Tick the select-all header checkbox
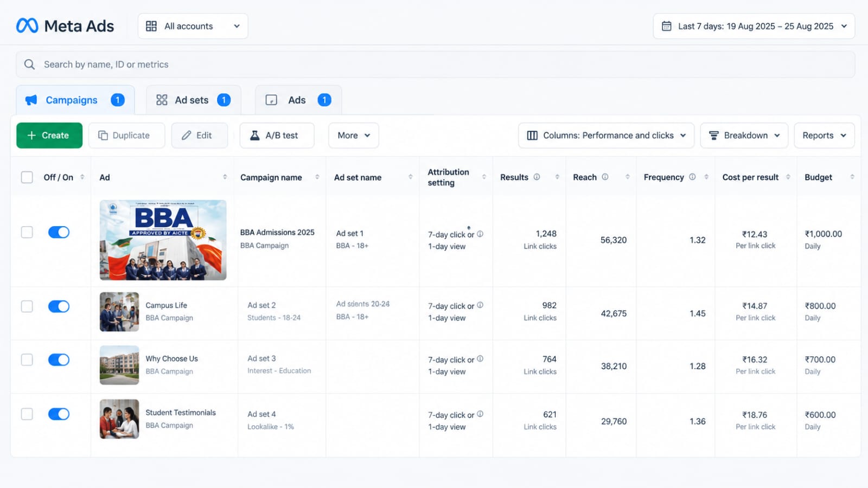 pos(27,177)
